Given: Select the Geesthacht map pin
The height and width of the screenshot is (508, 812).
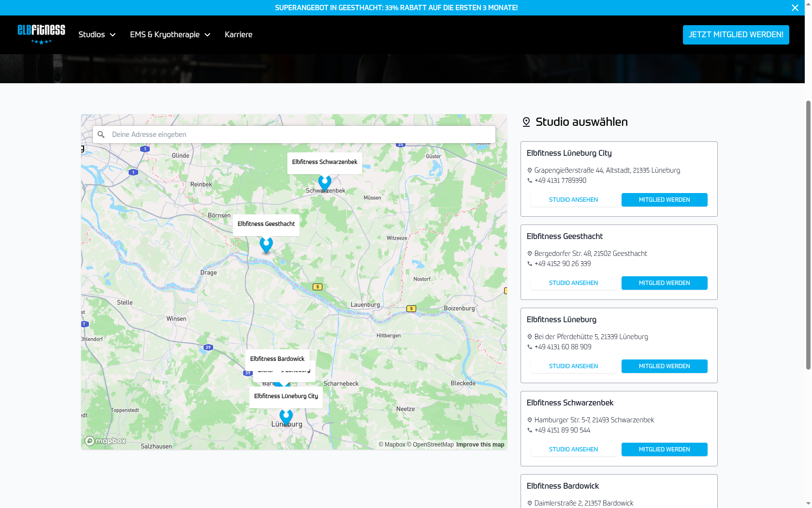Looking at the screenshot, I should pos(266,245).
